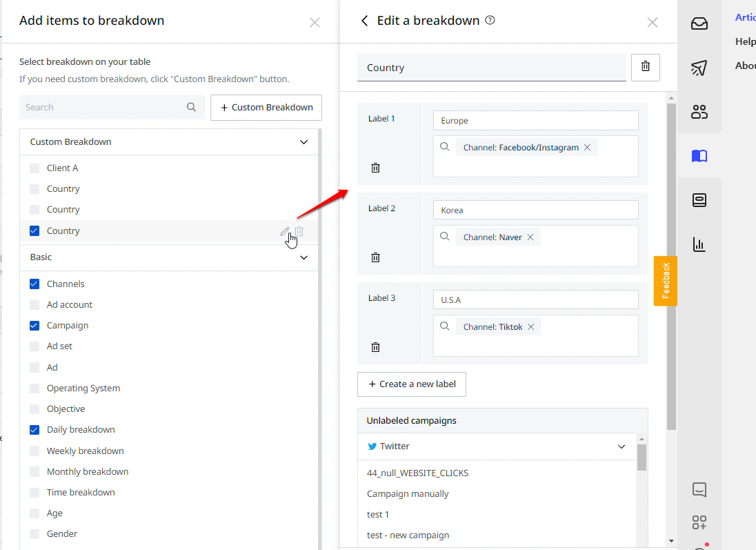
Task: Click the magnifier icon in the breakdown Search box
Action: pos(191,107)
